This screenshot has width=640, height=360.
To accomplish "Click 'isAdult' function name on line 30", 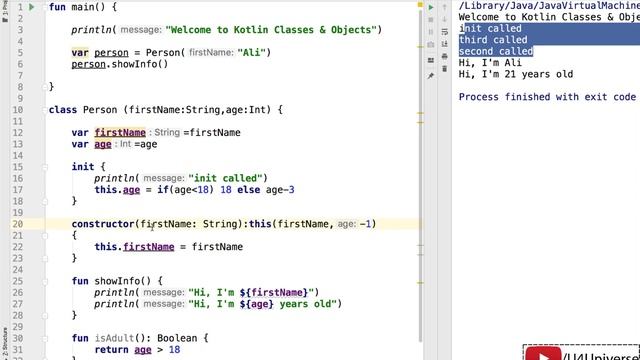I will (114, 338).
